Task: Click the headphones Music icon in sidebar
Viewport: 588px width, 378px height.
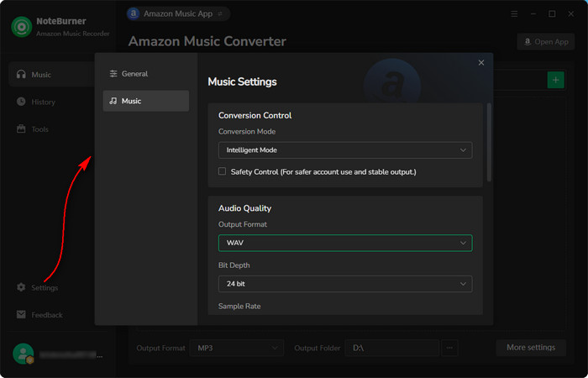Action: pos(21,74)
